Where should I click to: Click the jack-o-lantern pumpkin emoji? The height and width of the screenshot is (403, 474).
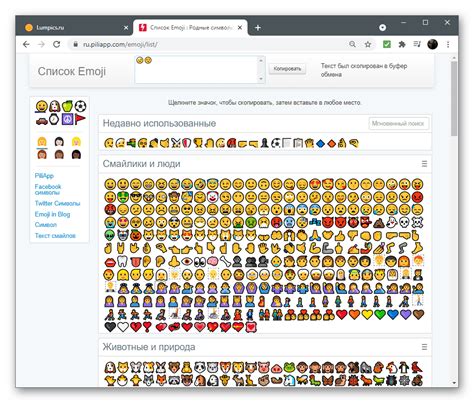(136, 235)
